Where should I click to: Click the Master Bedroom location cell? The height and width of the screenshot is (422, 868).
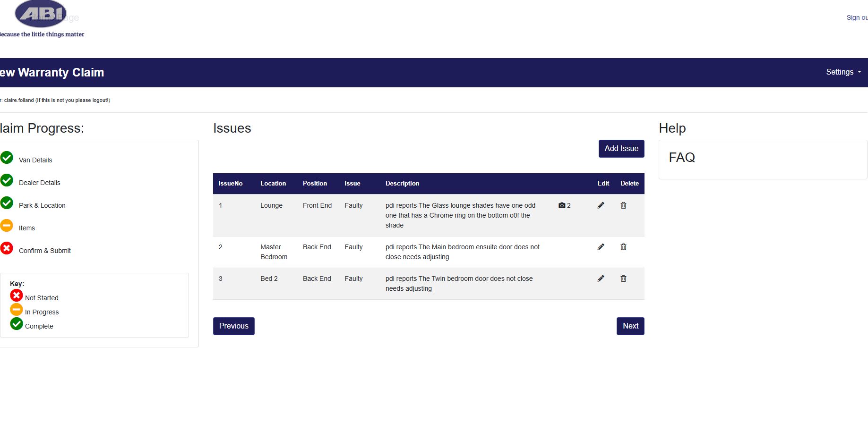point(274,252)
